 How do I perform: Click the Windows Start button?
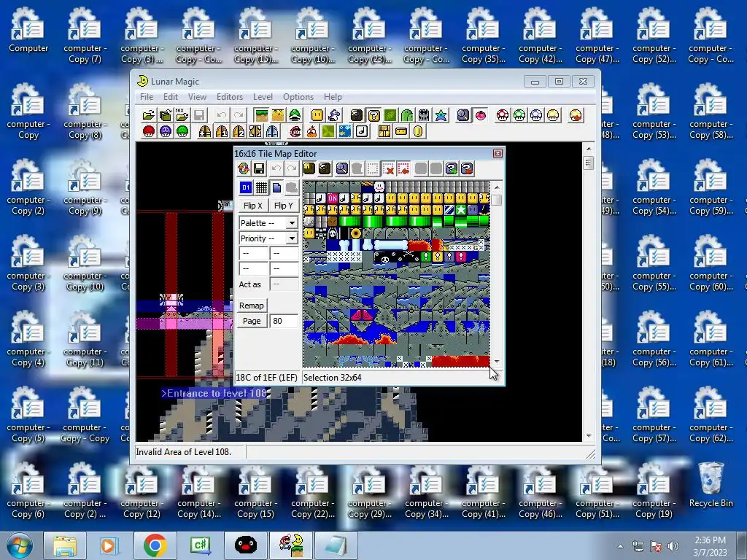coord(19,546)
